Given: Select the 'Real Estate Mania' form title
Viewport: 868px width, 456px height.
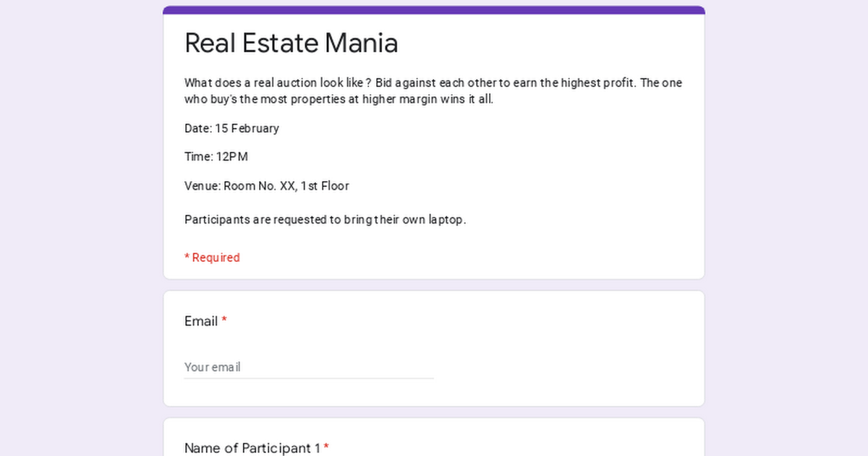Looking at the screenshot, I should (291, 43).
